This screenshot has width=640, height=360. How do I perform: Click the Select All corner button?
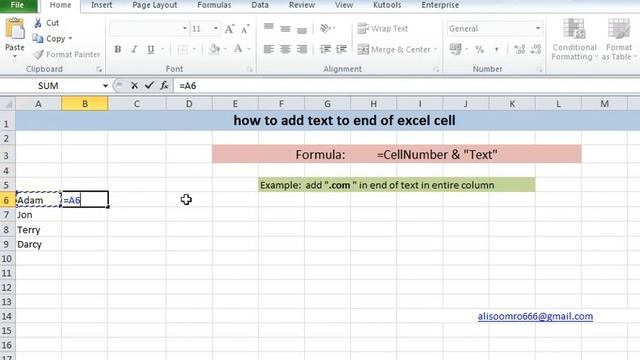click(7, 104)
